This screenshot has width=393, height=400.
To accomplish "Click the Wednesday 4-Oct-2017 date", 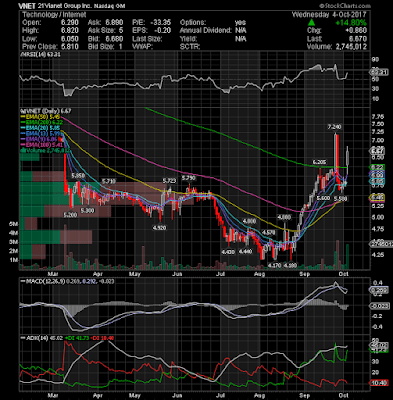I will pos(329,15).
